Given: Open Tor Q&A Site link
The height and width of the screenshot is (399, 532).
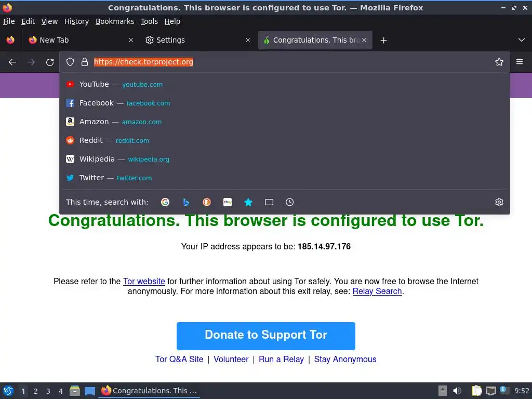Looking at the screenshot, I should point(179,360).
